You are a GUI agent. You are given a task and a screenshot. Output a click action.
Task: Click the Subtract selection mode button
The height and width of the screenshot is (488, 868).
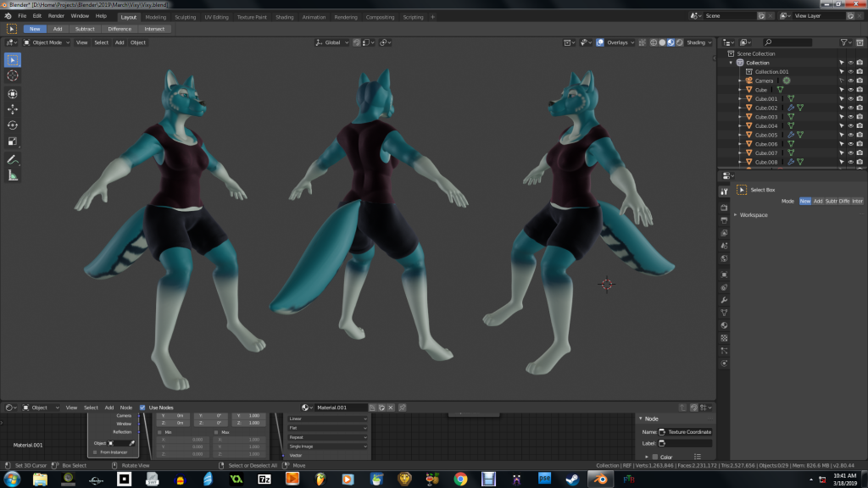point(85,29)
